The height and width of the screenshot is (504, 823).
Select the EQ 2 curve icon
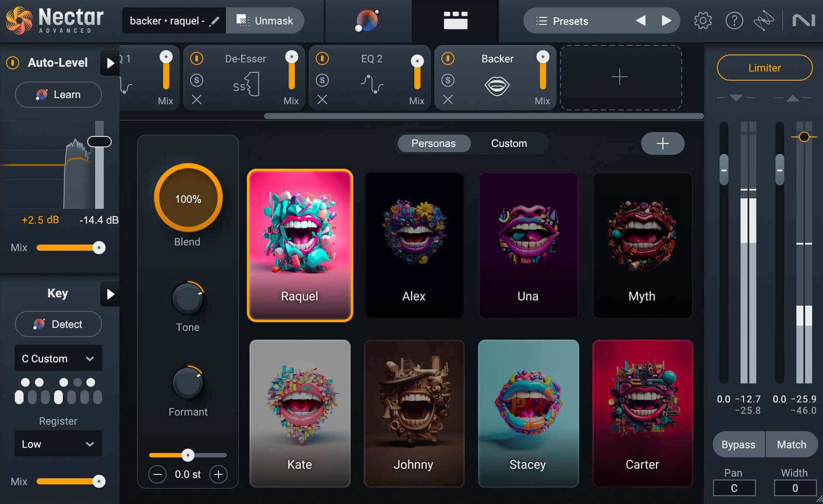[372, 84]
